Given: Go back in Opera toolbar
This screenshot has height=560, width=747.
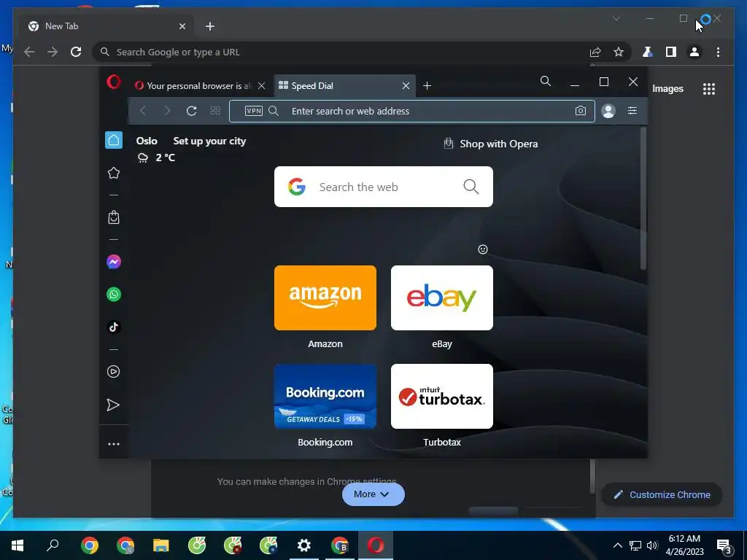Looking at the screenshot, I should click(x=142, y=111).
